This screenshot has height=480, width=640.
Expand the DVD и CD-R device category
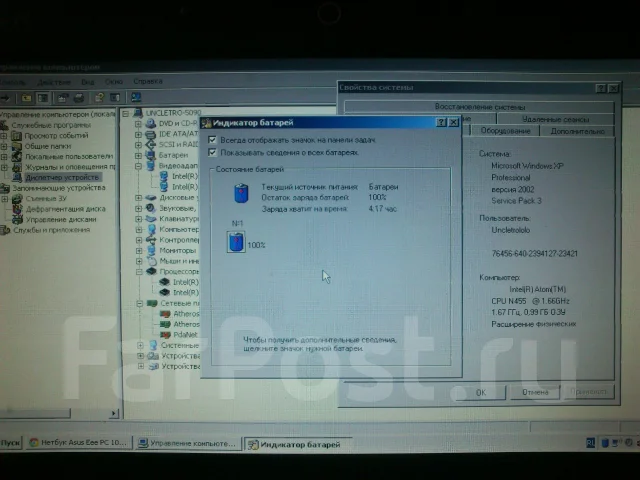click(x=138, y=123)
